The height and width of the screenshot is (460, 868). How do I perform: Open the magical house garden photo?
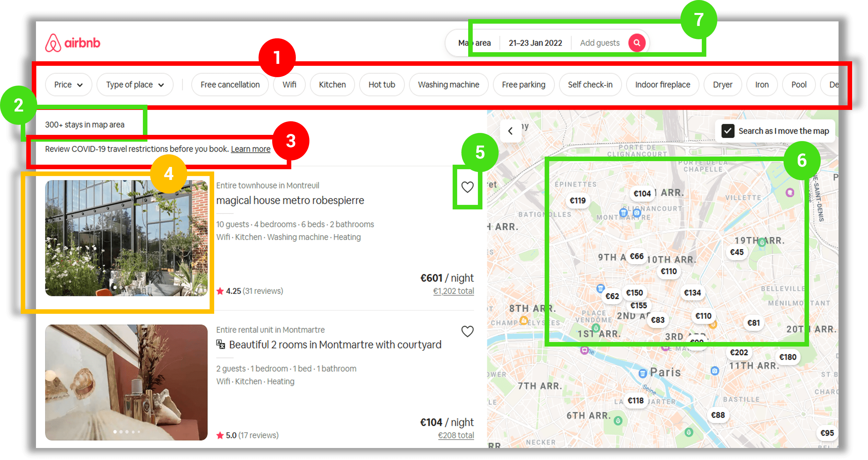[126, 238]
